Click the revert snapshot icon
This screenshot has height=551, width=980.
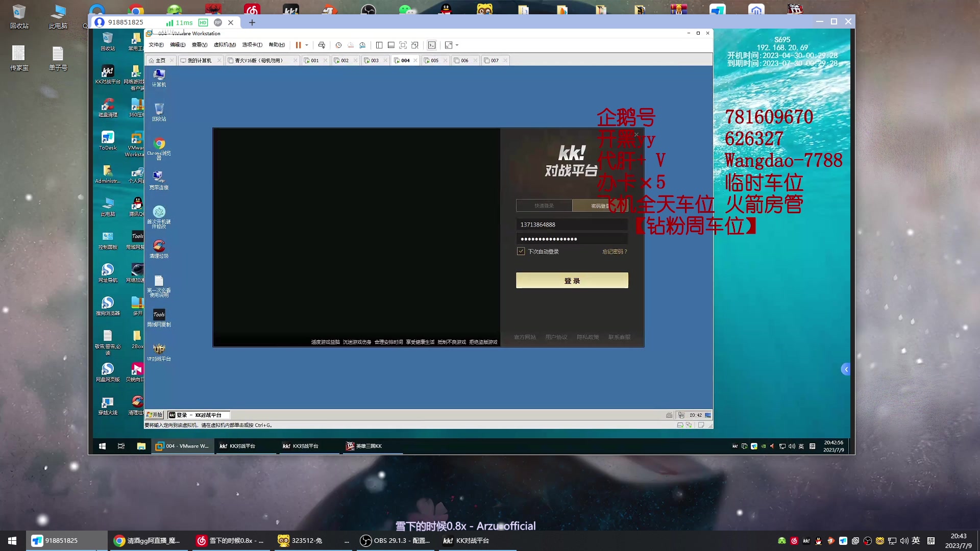[x=351, y=45]
